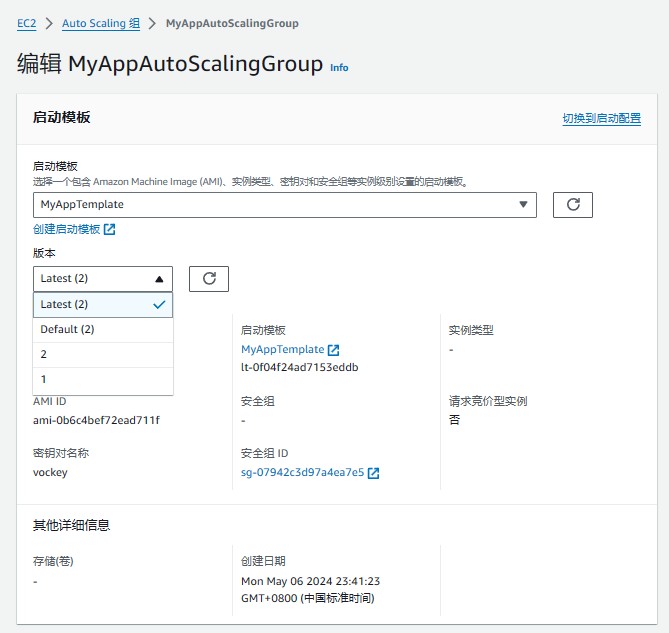The image size is (669, 633).
Task: Open security group sg-07942c3d97a4ea7e5 link
Action: coord(303,473)
